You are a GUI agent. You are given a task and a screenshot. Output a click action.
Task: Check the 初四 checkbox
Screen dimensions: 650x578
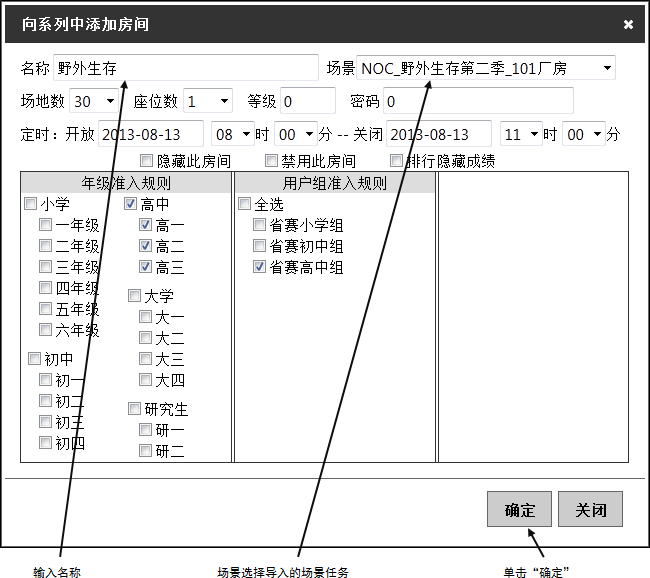(x=45, y=442)
